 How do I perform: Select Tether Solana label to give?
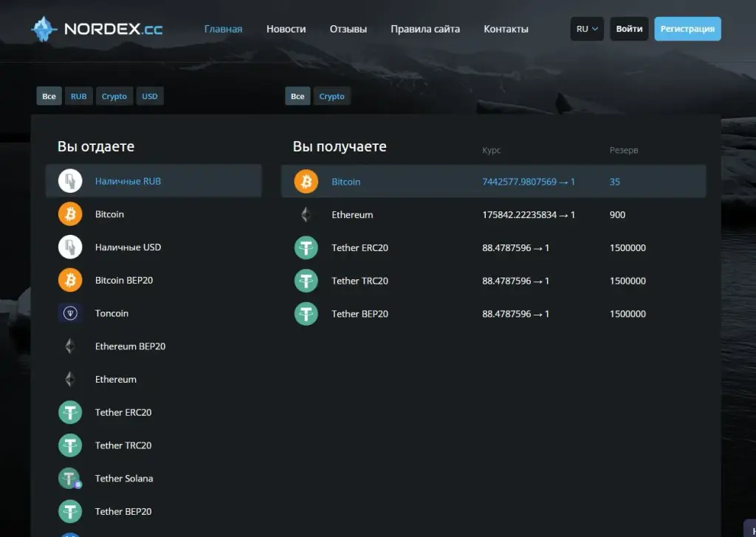pyautogui.click(x=124, y=479)
